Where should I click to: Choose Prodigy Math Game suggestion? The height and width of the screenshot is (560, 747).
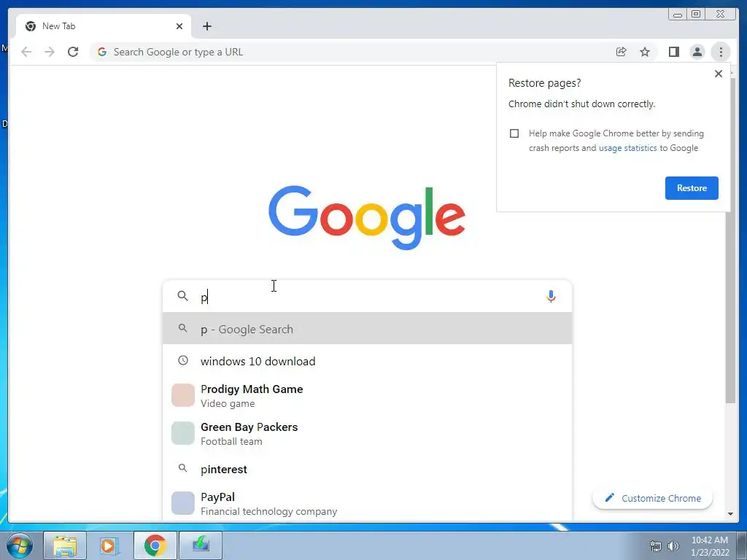pos(367,396)
